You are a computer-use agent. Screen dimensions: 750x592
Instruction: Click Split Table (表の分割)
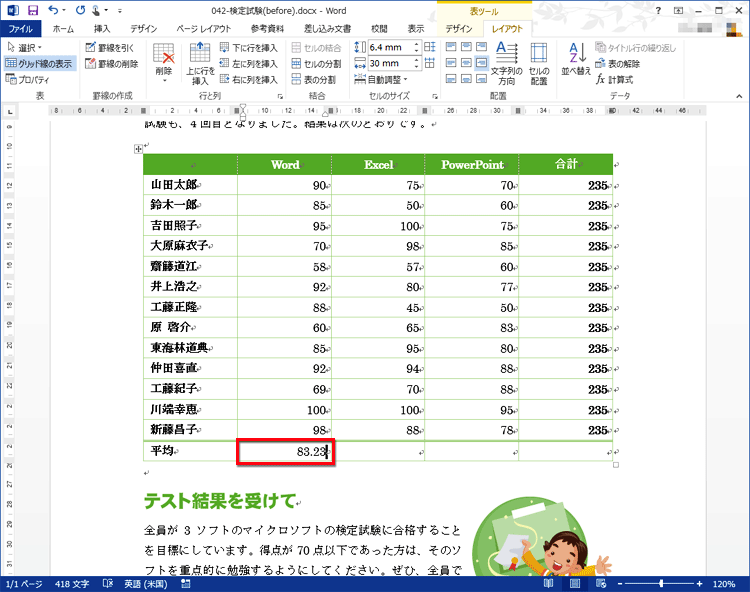(314, 79)
